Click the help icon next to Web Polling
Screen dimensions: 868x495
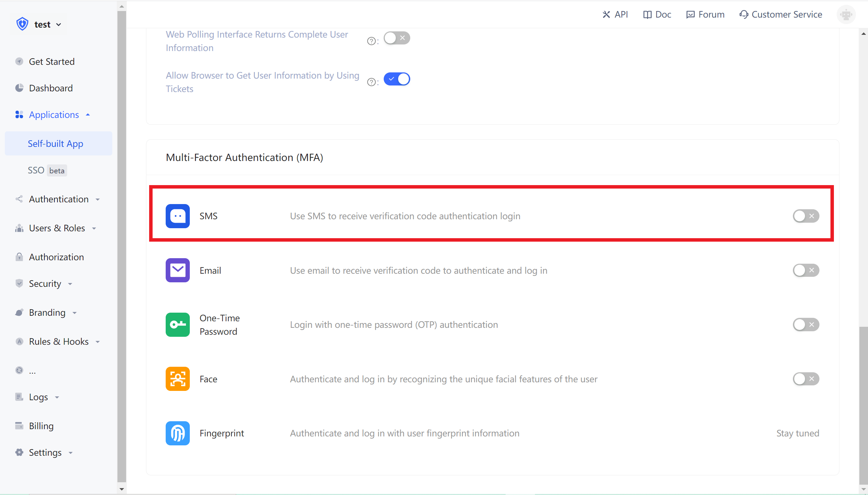point(372,41)
